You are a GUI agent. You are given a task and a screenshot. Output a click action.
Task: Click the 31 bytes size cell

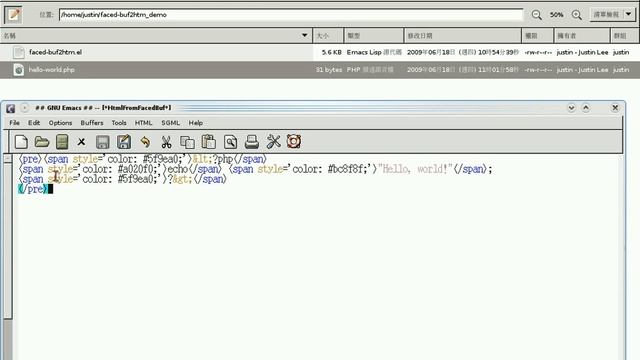(x=329, y=70)
